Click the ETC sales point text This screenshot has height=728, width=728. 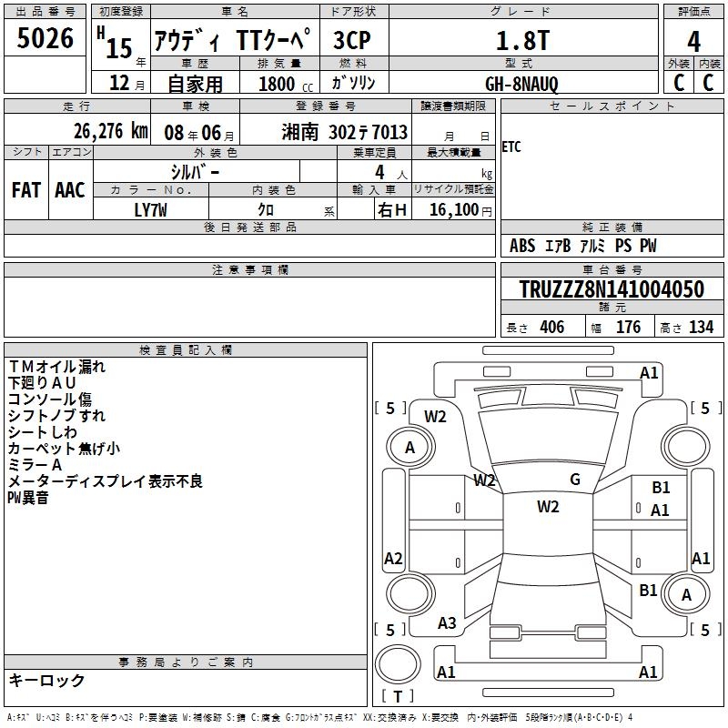[511, 147]
